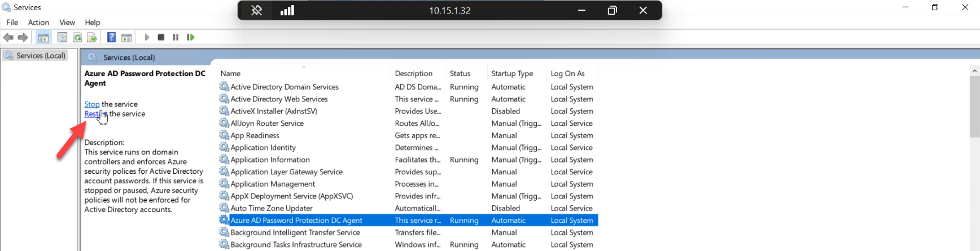
Task: Click gear icon of Active Directory Domain Services
Action: coord(224,86)
